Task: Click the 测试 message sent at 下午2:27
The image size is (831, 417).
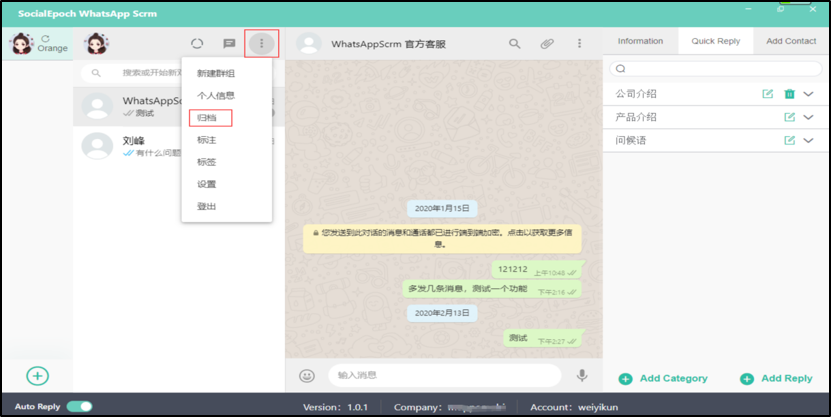Action: tap(543, 339)
